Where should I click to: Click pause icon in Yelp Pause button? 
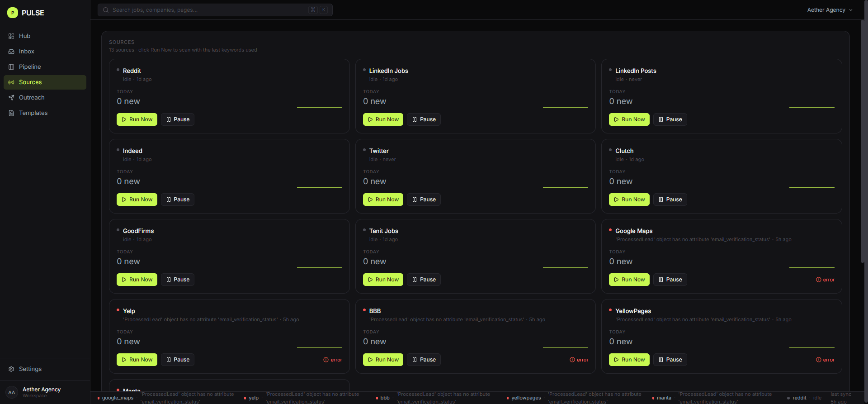click(169, 360)
